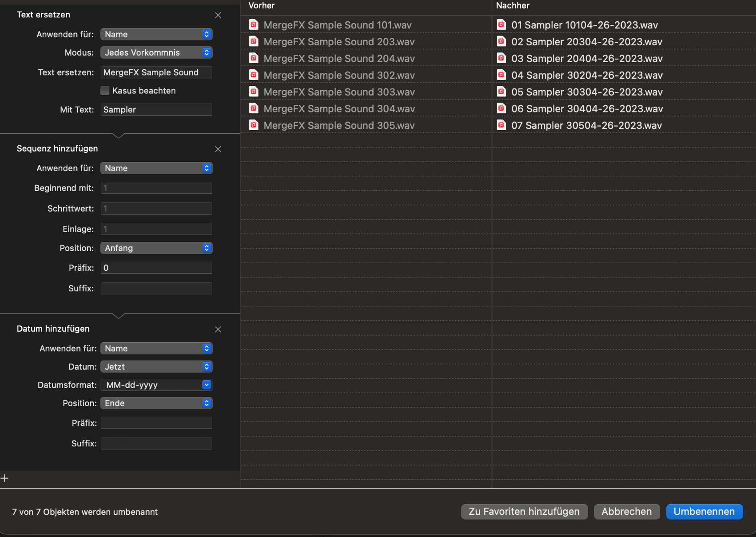The height and width of the screenshot is (537, 756).
Task: Click the file icon of 07 Sampler 30504-26-2023.wav
Action: click(501, 125)
